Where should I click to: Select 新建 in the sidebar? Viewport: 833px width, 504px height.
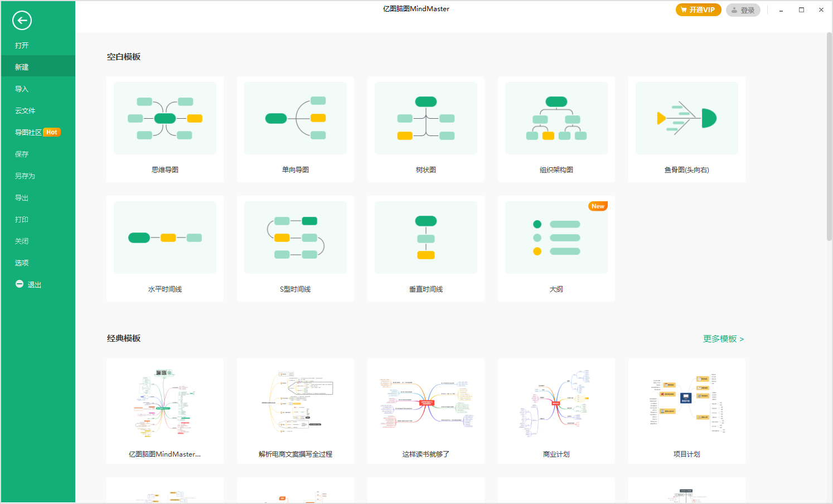coord(38,67)
